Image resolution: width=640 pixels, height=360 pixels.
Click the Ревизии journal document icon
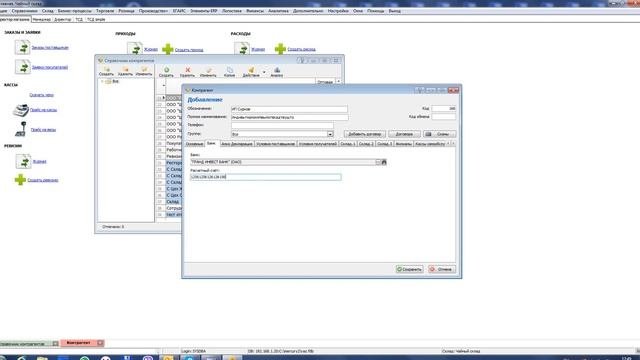click(23, 161)
